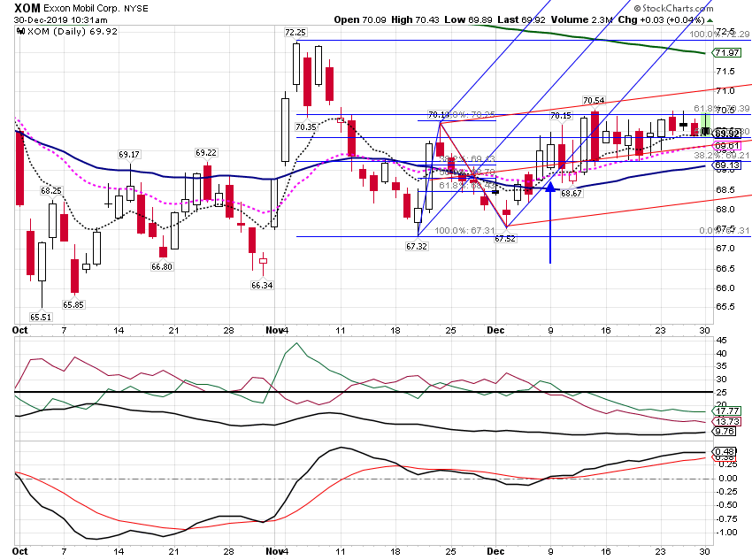Click the Low 69.89 value
Screen dimensions: 752x560
[x=468, y=19]
